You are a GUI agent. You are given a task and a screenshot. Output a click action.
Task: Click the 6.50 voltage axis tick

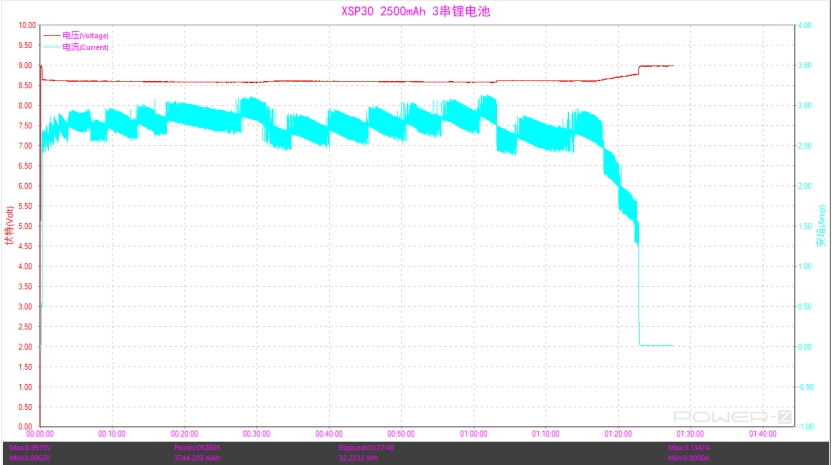pos(25,166)
